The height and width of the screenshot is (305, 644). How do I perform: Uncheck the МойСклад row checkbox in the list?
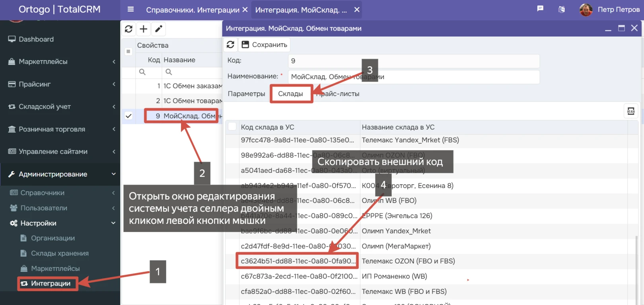coord(128,116)
